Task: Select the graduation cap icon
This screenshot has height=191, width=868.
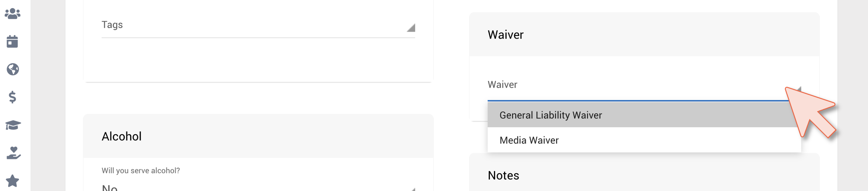Action: click(x=13, y=125)
